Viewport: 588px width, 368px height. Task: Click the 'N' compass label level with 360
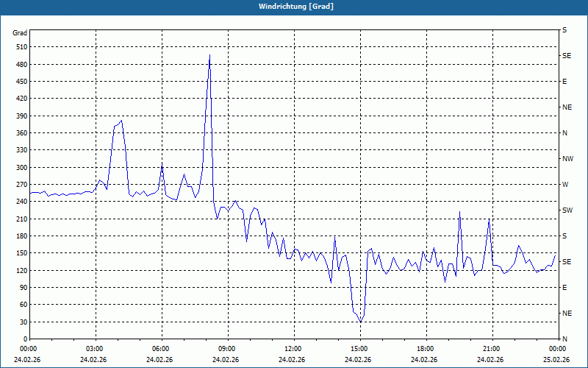[565, 133]
